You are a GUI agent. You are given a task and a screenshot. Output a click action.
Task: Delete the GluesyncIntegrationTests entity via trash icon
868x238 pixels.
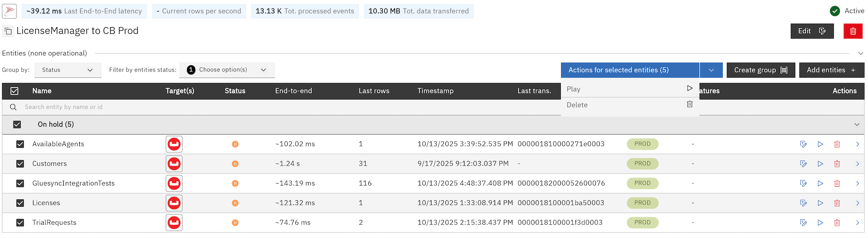(x=837, y=183)
